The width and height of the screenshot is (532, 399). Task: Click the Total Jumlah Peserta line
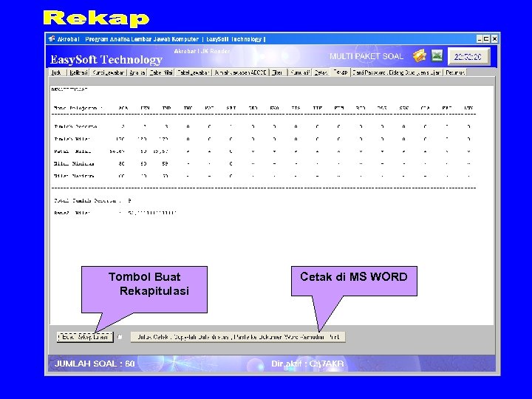pyautogui.click(x=92, y=200)
